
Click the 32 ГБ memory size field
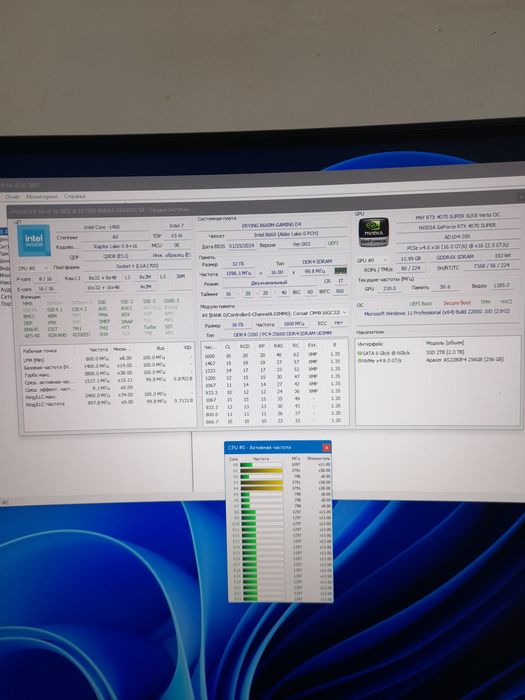(x=238, y=264)
